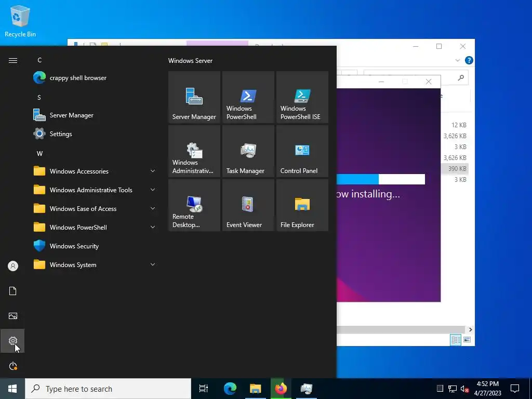Open the Power options in Start
Image resolution: width=532 pixels, height=399 pixels.
[13, 366]
